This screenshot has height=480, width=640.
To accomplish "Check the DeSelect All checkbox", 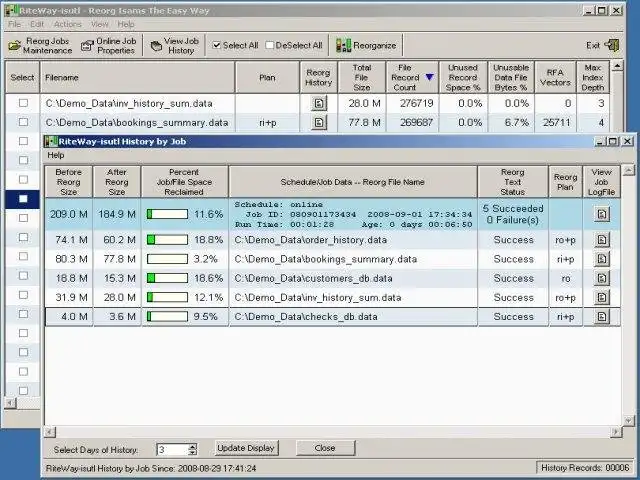I will pyautogui.click(x=269, y=45).
